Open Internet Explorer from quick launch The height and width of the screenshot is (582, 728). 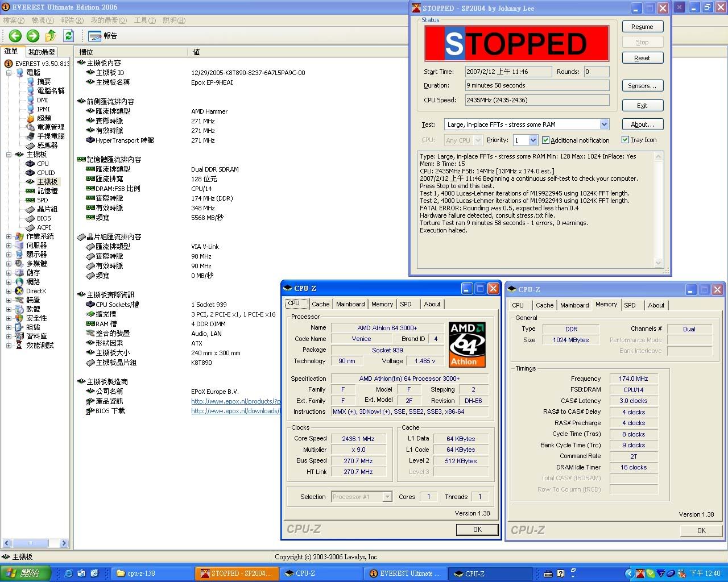click(x=69, y=573)
